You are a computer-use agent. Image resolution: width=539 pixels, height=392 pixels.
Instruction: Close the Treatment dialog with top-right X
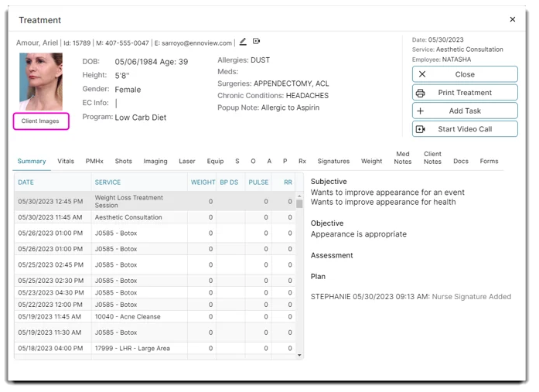512,19
